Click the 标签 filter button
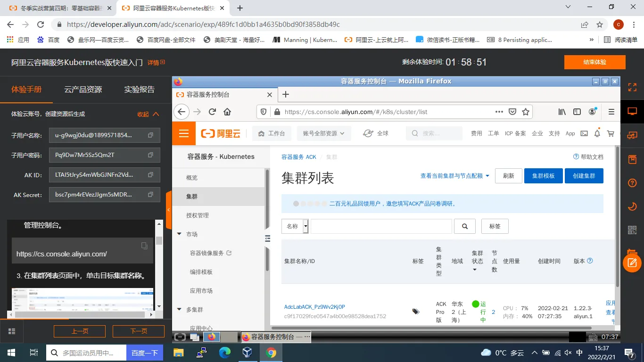This screenshot has width=644, height=362. (x=495, y=226)
